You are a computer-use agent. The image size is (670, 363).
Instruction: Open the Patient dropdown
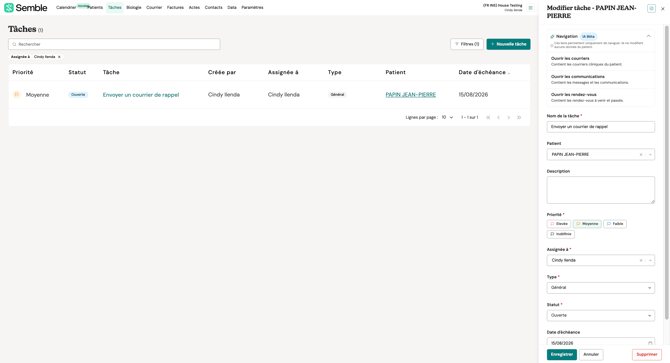[650, 155]
